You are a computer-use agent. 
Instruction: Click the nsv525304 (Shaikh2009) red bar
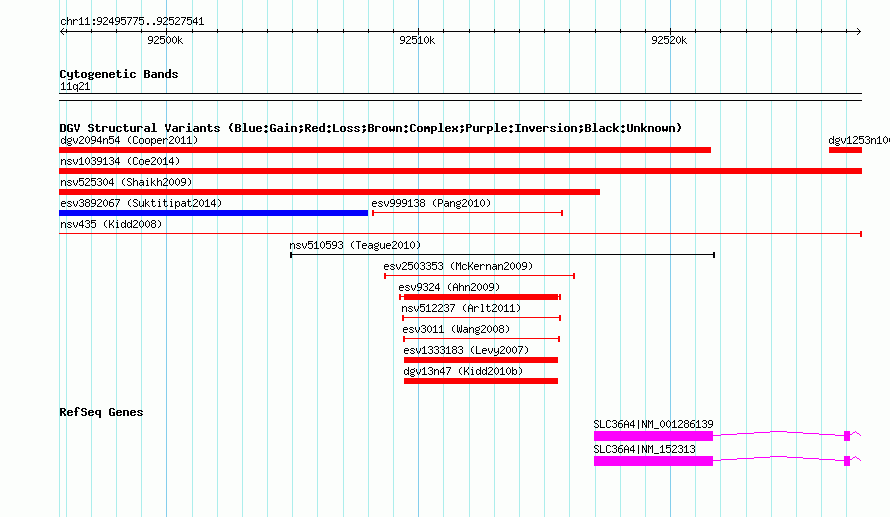click(x=329, y=192)
